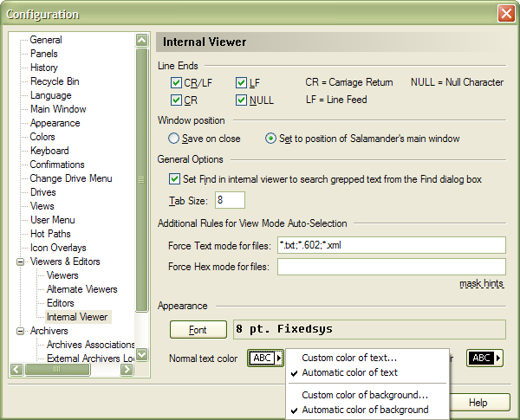Pick Custom color of background entry
This screenshot has height=420, width=520.
click(365, 395)
